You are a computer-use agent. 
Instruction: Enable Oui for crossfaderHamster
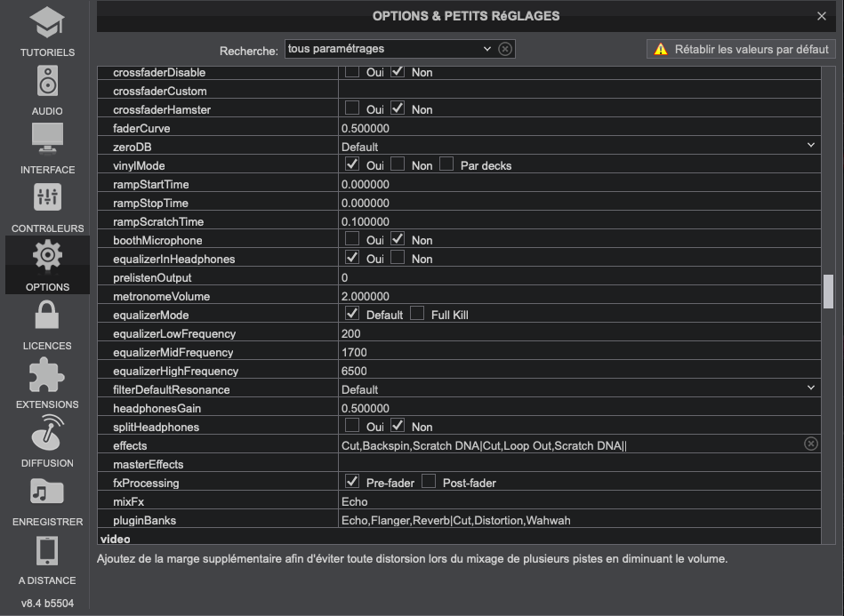(x=352, y=109)
